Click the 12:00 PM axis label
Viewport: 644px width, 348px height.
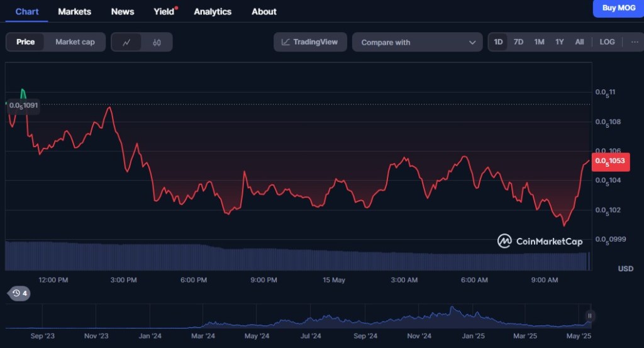click(53, 280)
